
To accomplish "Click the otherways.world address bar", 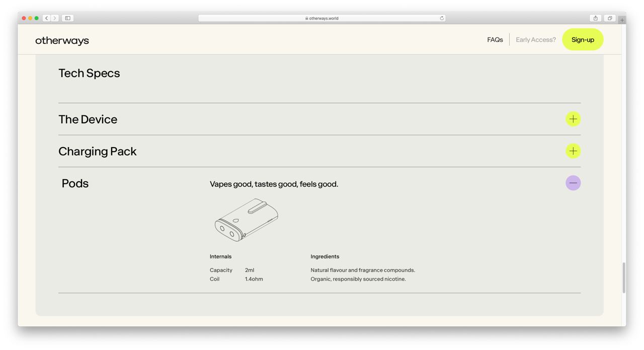I will pos(322,18).
